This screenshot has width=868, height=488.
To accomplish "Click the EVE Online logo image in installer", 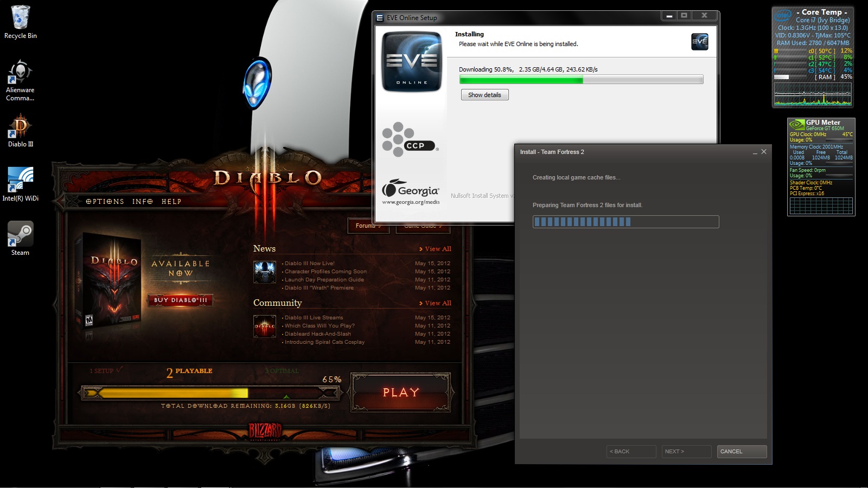I will pyautogui.click(x=412, y=62).
